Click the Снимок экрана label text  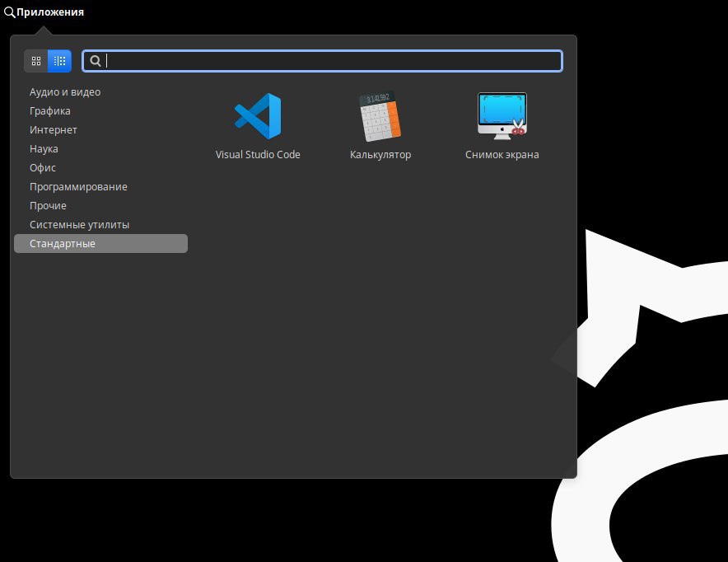pos(502,155)
